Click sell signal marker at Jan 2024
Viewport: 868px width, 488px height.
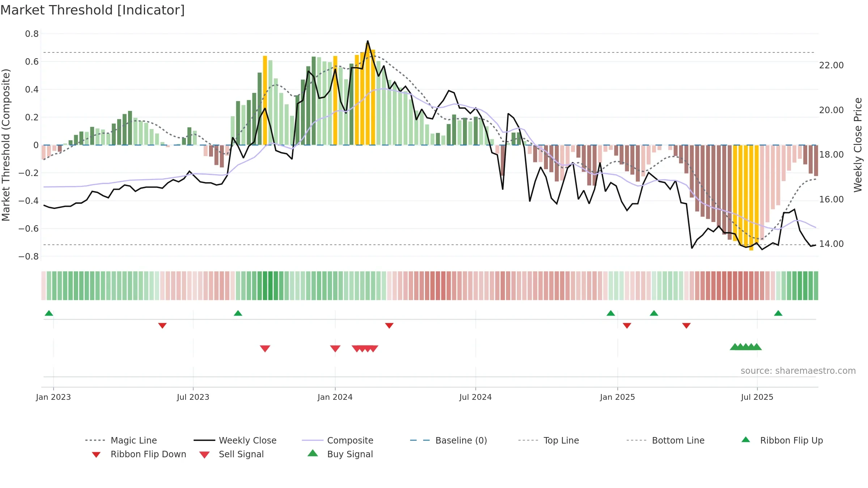tap(335, 348)
